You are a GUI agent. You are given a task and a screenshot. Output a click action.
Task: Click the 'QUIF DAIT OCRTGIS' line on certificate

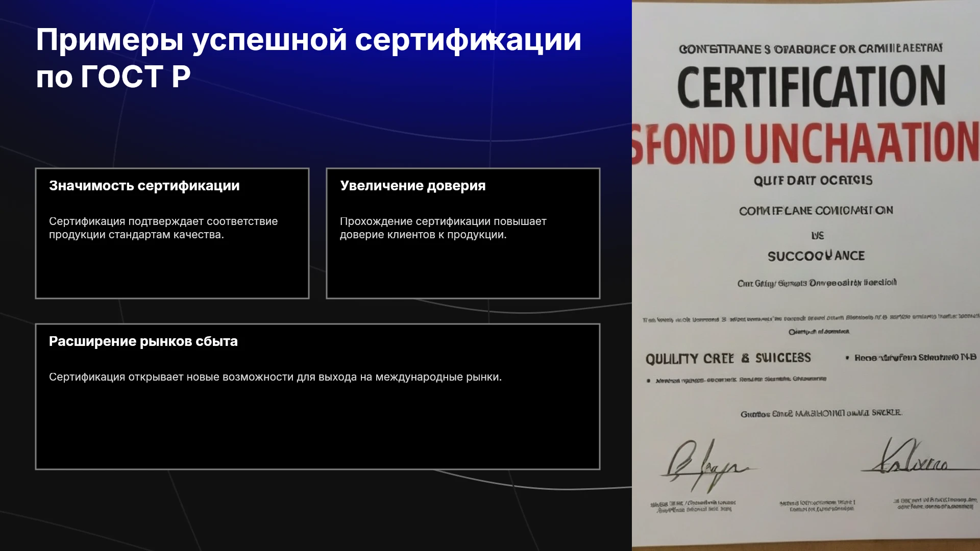point(813,180)
